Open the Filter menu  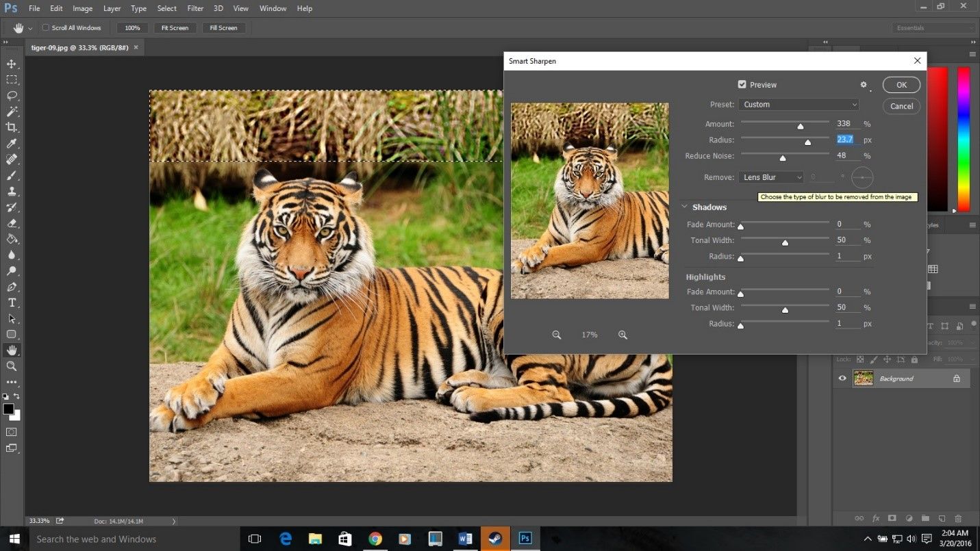click(x=195, y=8)
